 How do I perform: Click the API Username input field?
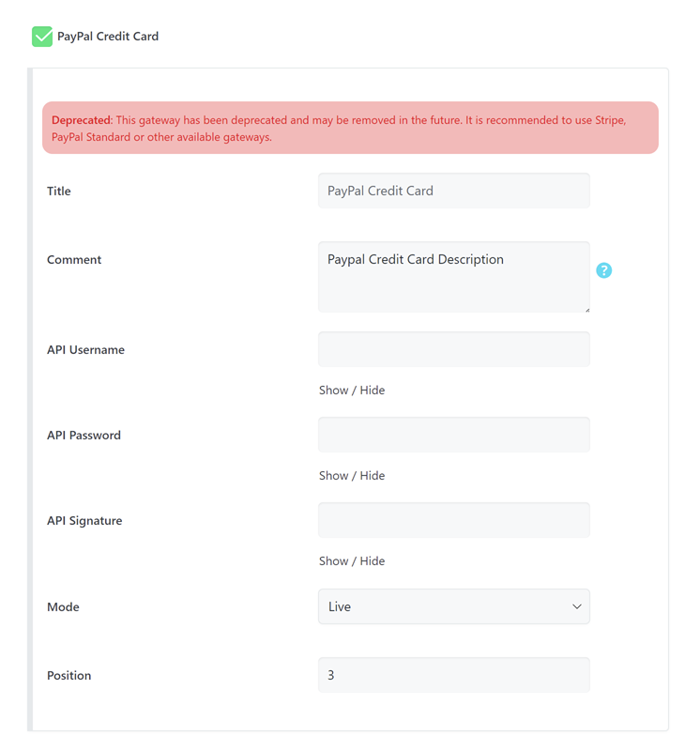tap(453, 349)
